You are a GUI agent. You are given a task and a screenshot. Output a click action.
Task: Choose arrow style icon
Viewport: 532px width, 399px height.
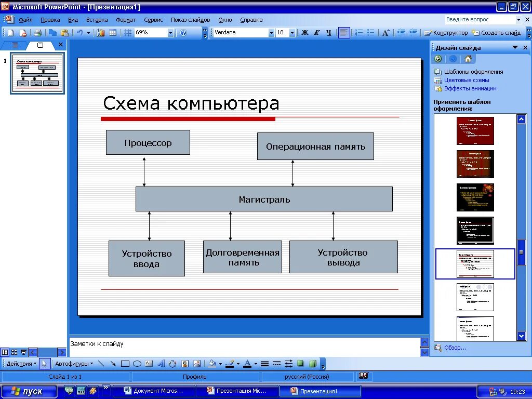click(288, 364)
